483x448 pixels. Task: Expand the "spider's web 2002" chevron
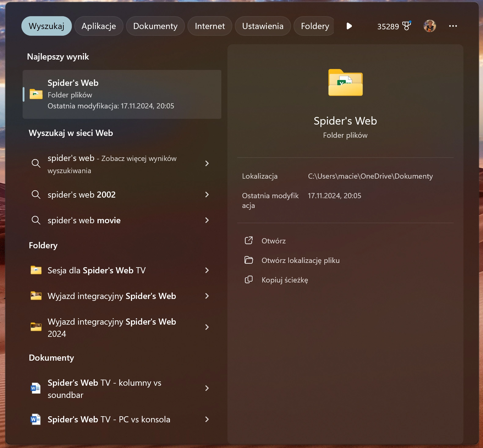tap(207, 195)
